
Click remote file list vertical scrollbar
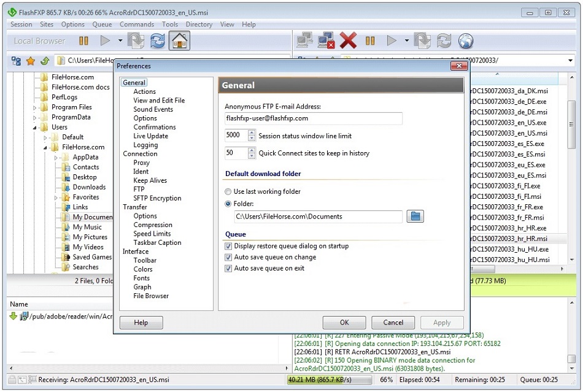click(x=571, y=125)
